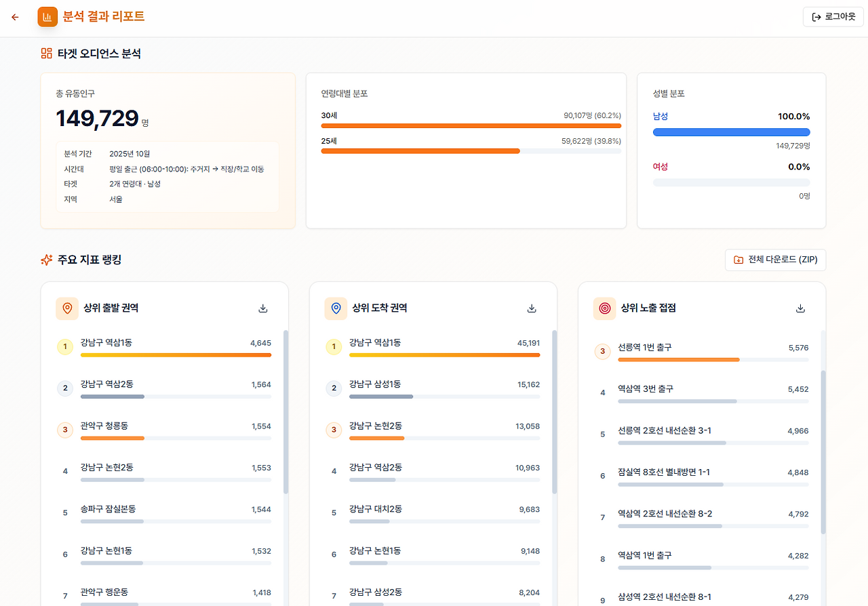Click the orange chart logo beside 분석 결과 리포트
868x606 pixels.
coord(47,17)
